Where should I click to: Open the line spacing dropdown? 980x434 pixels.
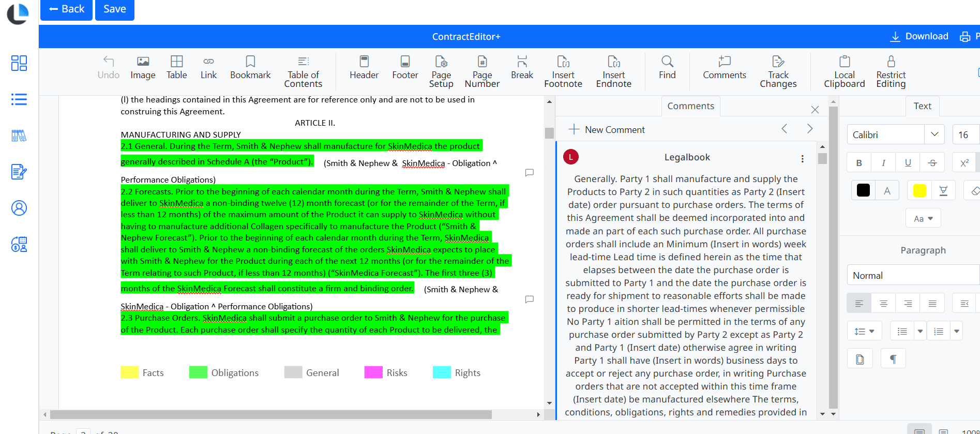click(x=864, y=331)
